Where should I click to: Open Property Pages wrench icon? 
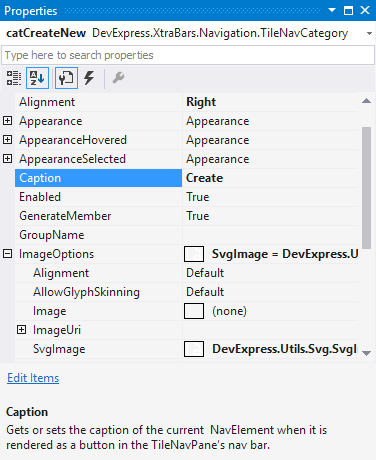pos(118,78)
